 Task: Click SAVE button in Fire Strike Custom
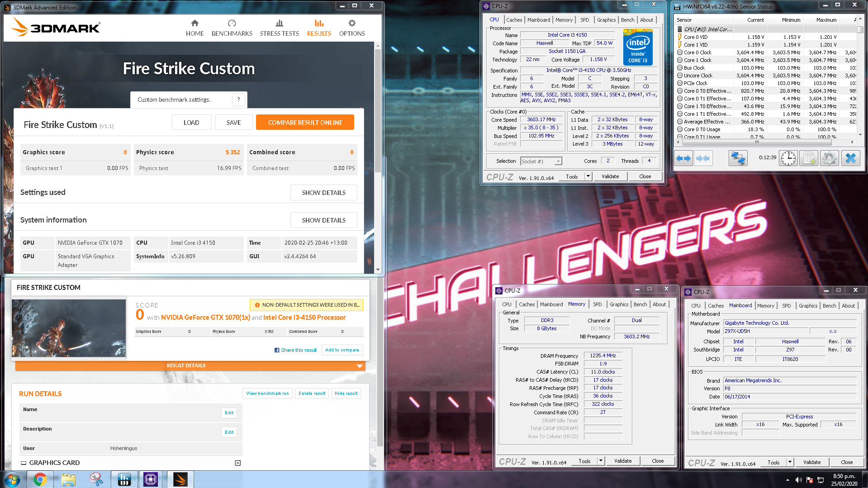coord(233,123)
